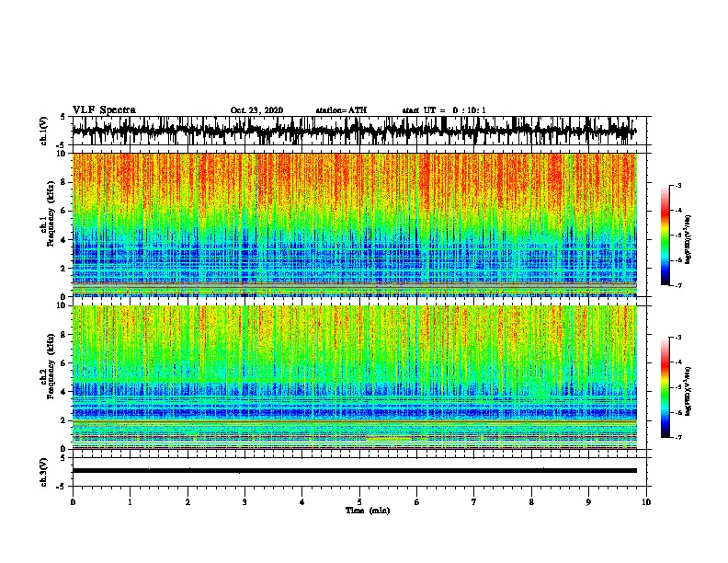Viewport: 728px width, 563px height.
Task: Click the "Time (min)" axis label
Action: (368, 511)
